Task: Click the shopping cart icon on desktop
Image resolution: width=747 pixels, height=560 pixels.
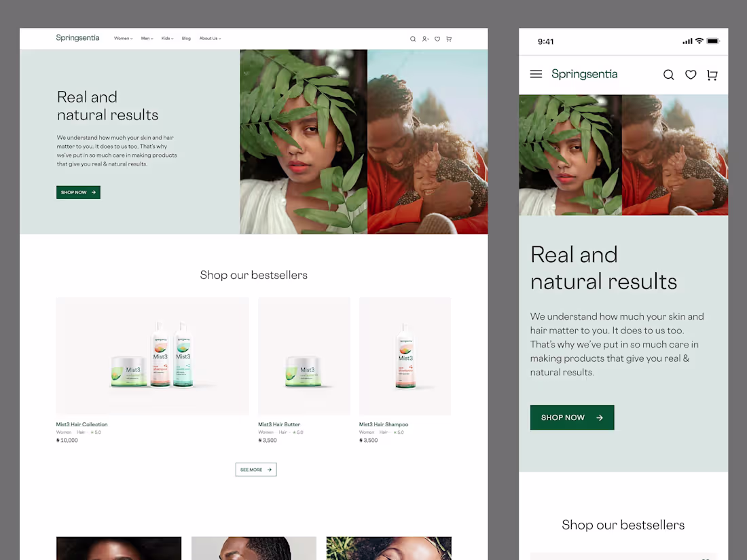Action: (x=449, y=39)
